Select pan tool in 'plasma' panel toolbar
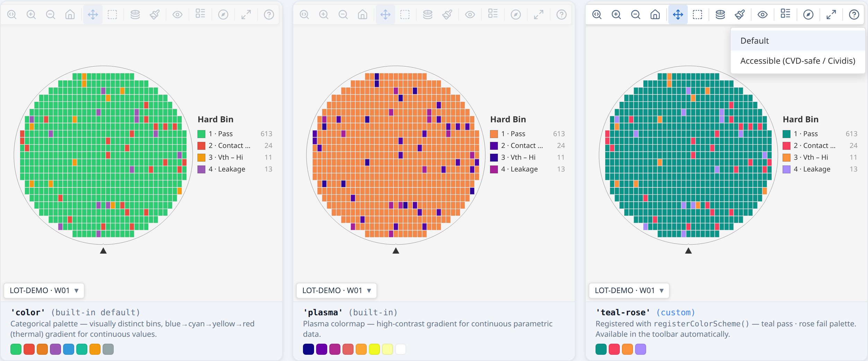This screenshot has width=868, height=361. click(385, 15)
